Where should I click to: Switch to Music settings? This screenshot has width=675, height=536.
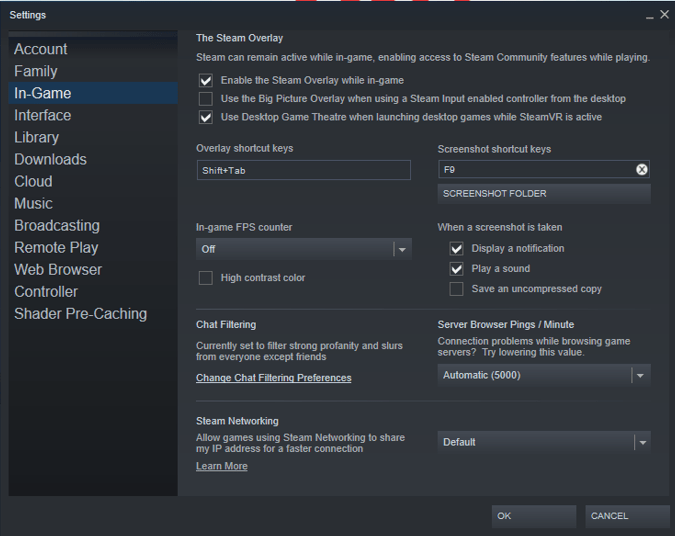click(93, 203)
